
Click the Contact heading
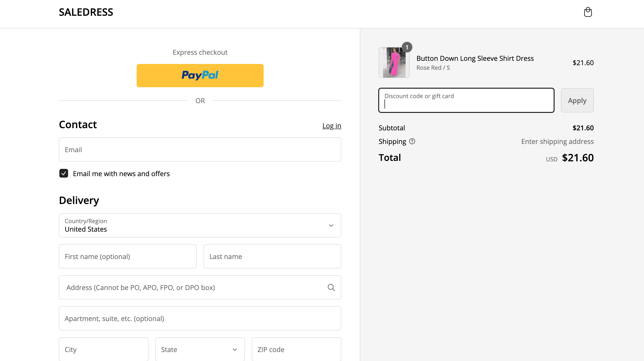point(78,125)
